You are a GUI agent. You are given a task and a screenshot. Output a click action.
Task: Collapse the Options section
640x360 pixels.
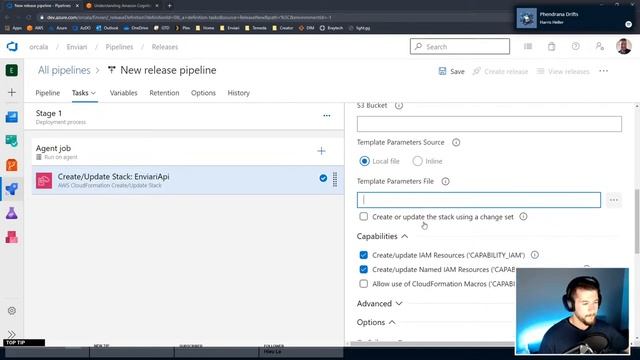click(x=376, y=322)
